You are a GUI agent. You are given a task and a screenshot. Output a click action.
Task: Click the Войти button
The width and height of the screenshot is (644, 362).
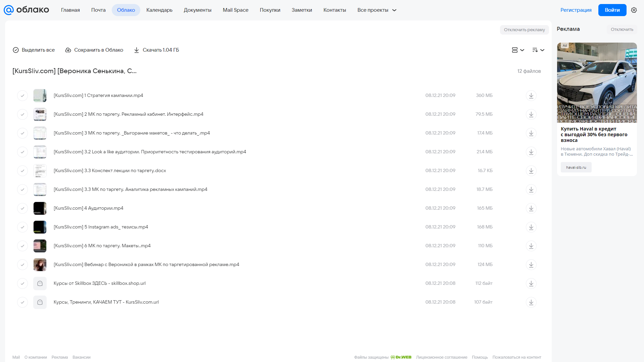pyautogui.click(x=612, y=10)
